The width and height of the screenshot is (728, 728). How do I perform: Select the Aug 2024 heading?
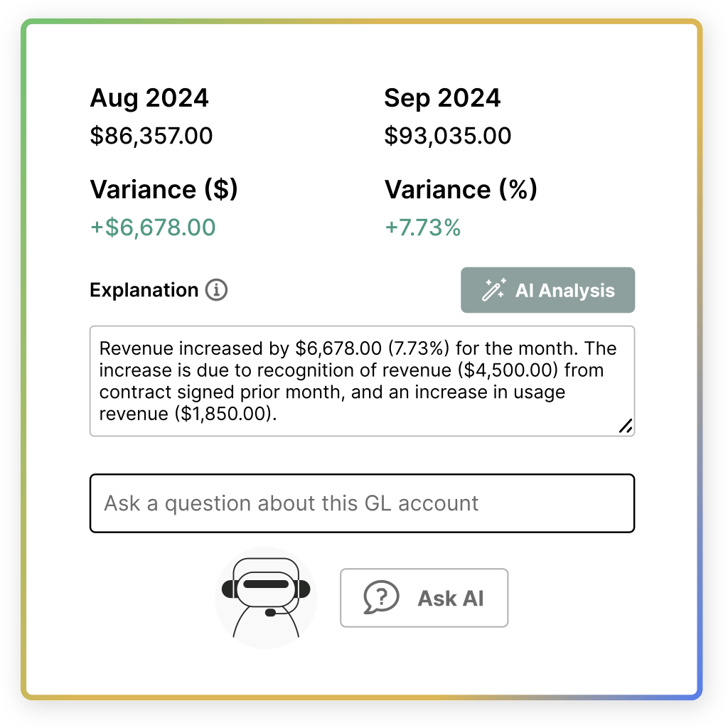click(x=149, y=98)
